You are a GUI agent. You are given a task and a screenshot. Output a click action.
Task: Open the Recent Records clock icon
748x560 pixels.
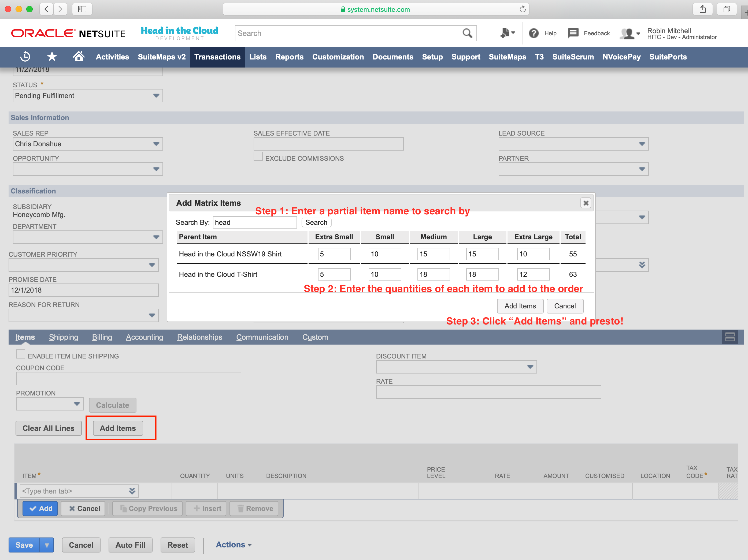coord(25,57)
